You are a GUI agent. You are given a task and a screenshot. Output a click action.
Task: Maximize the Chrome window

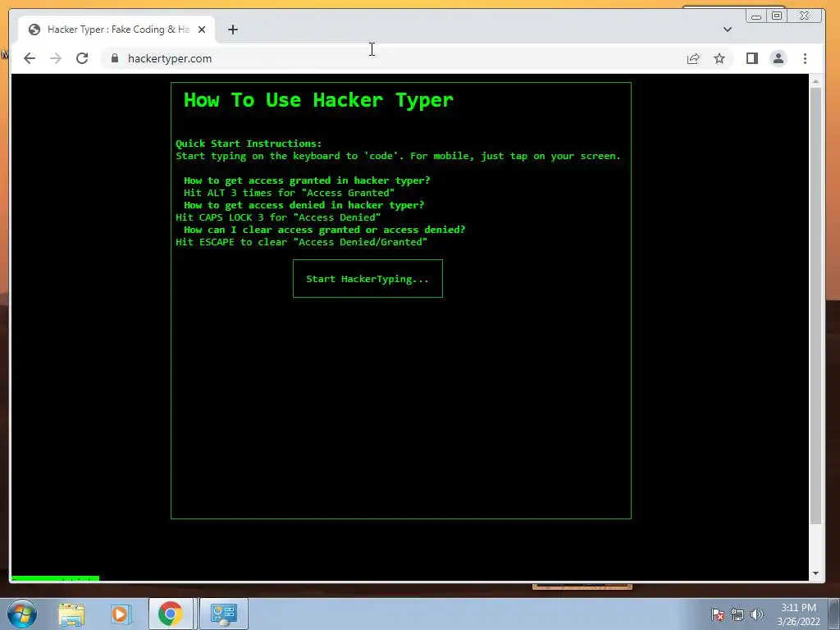point(777,16)
